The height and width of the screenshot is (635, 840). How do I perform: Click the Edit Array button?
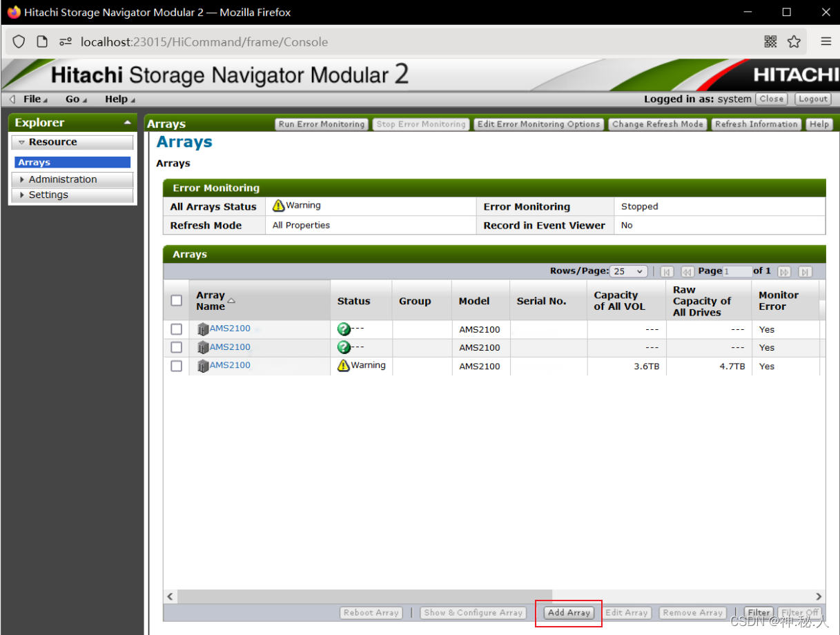pos(627,613)
